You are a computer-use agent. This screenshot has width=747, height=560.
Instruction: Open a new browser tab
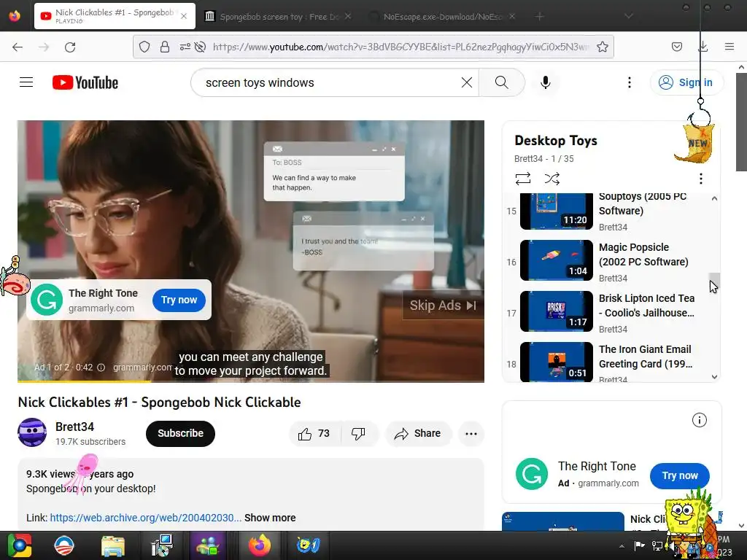tap(539, 17)
